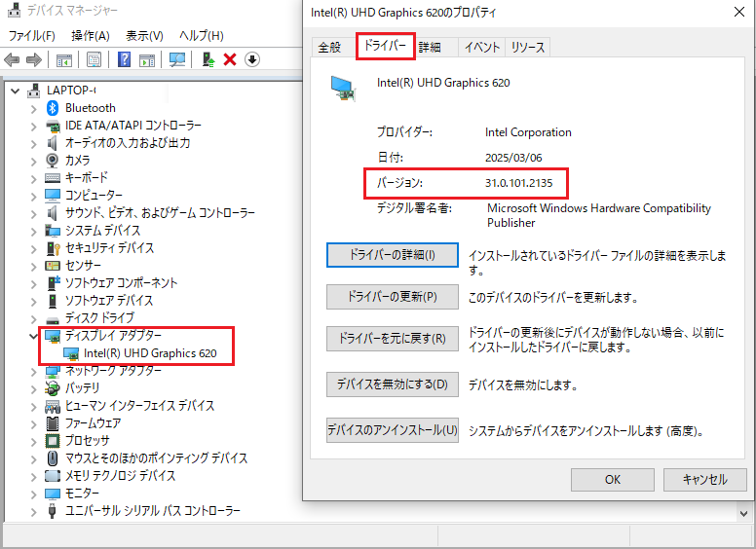Expand ヒューマン インターフェイス デバイス category
This screenshot has width=756, height=549.
(33, 407)
